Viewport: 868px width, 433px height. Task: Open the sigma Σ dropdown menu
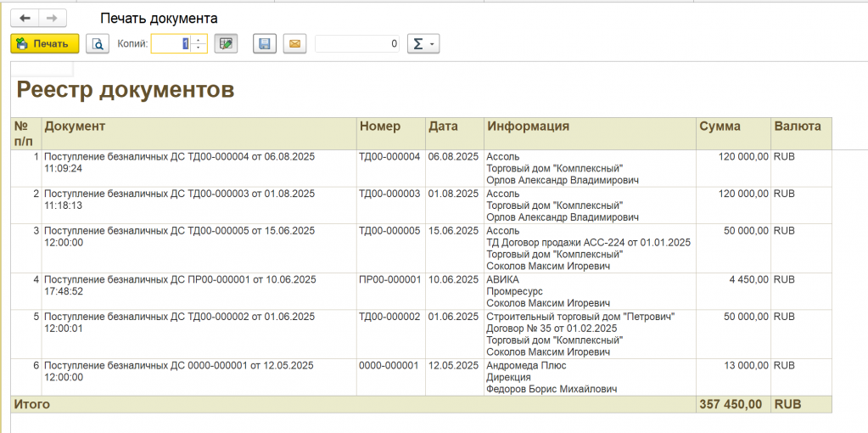(x=423, y=44)
